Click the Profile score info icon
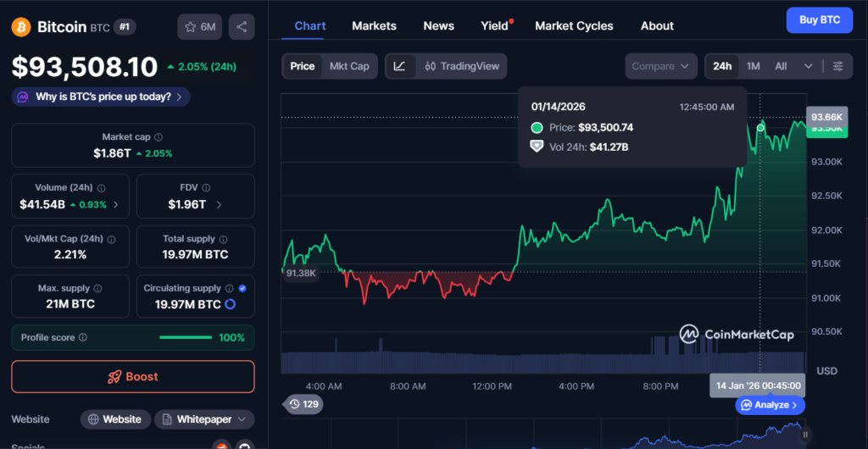 pyautogui.click(x=82, y=337)
